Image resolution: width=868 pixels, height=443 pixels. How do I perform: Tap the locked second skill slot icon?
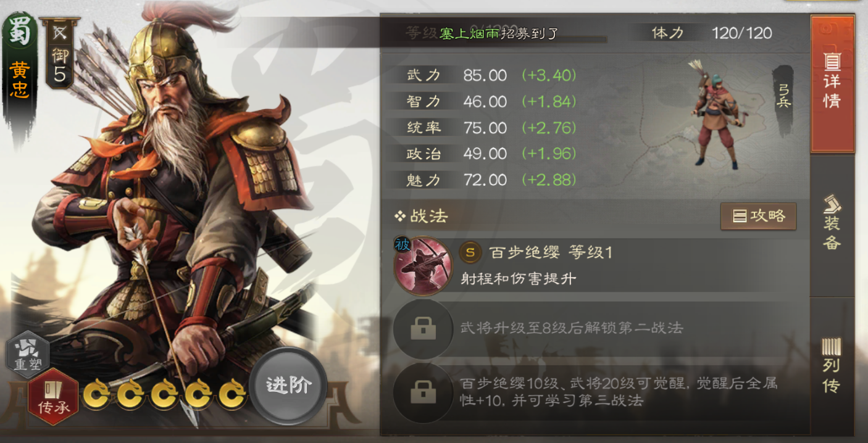coord(423,329)
